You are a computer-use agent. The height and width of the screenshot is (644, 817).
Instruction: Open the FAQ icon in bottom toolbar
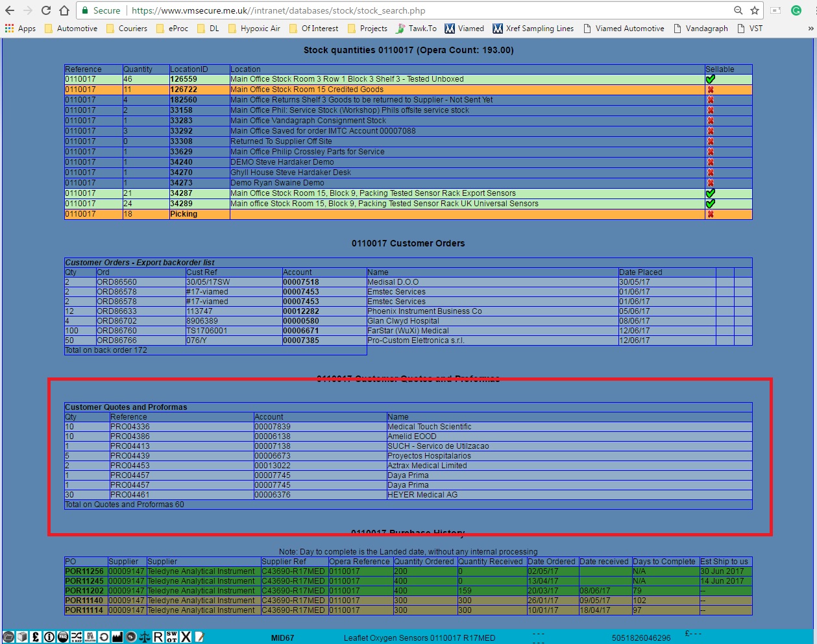[x=63, y=637]
